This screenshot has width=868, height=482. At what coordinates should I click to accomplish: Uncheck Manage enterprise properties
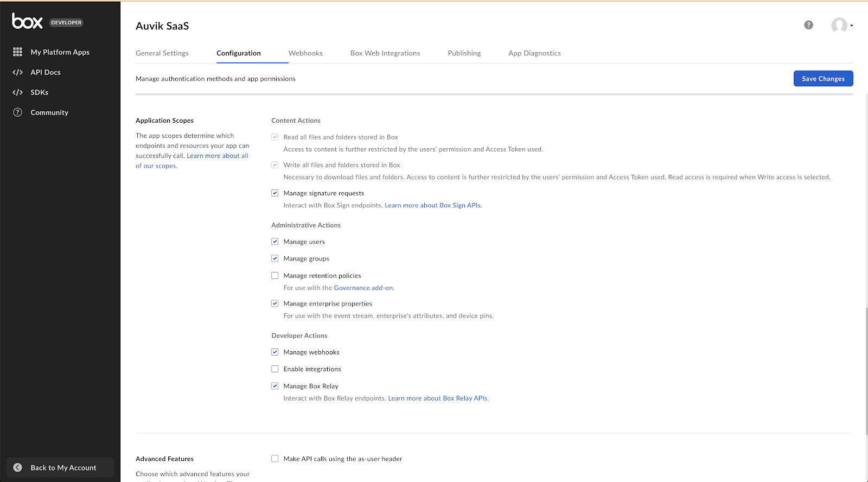coord(275,303)
